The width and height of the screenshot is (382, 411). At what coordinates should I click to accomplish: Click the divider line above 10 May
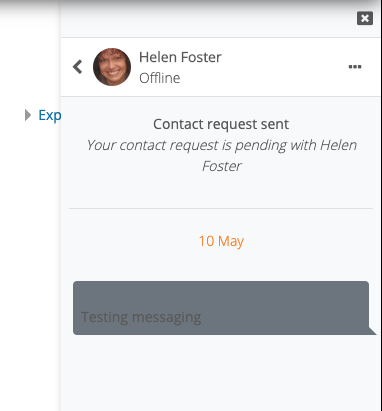point(221,209)
